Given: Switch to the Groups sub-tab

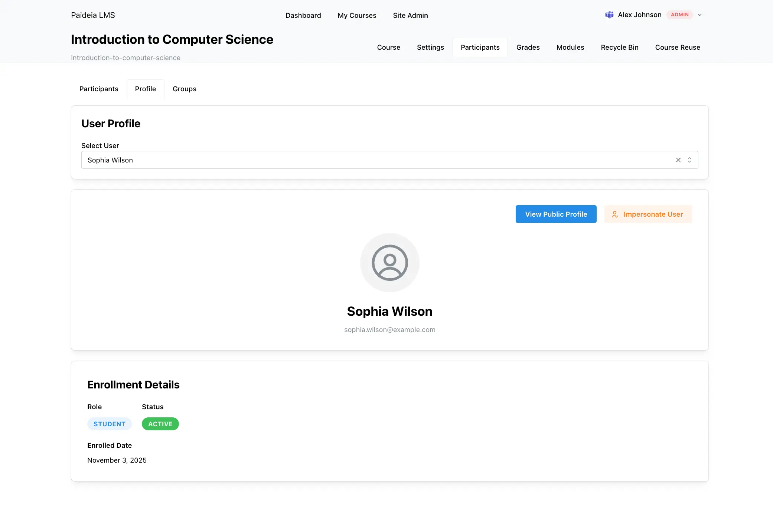Looking at the screenshot, I should pos(184,89).
